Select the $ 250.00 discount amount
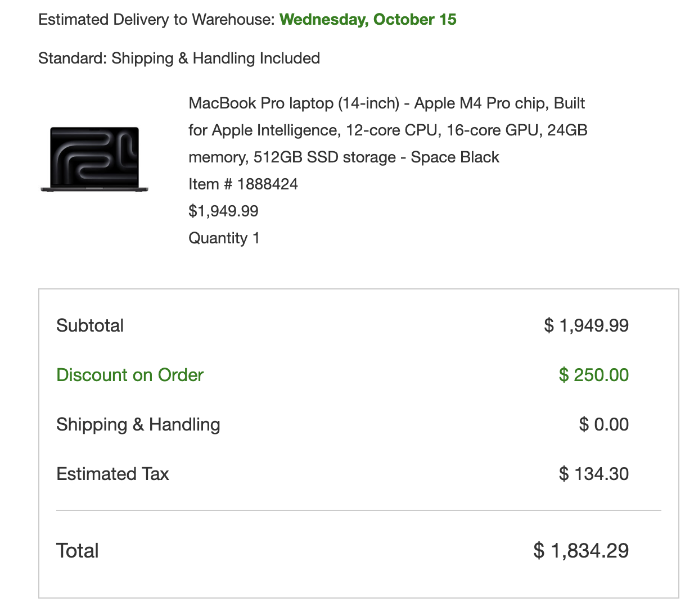Screen dimensions: 694x616 593,375
